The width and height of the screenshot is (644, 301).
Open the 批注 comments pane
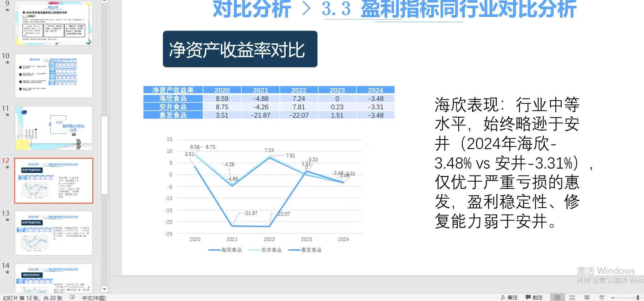(534, 297)
